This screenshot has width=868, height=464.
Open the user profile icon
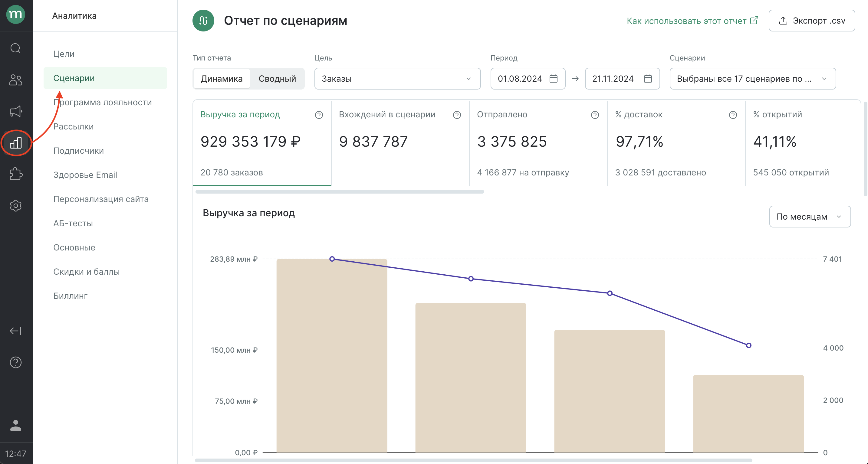tap(15, 425)
